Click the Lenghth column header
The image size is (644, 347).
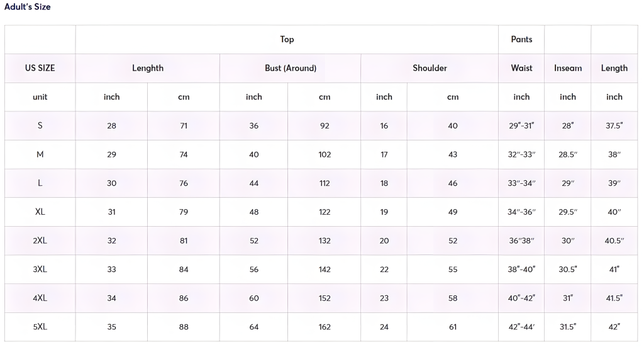[x=147, y=68]
